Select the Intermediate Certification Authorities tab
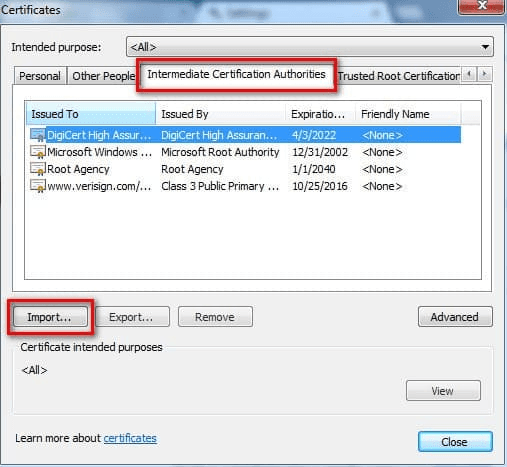This screenshot has width=507, height=467. coord(236,74)
